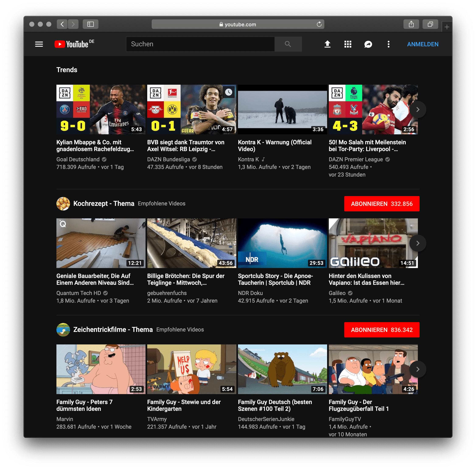Open channel name 'DeutscherSerienJunkie'
476x469 pixels.
tap(266, 419)
